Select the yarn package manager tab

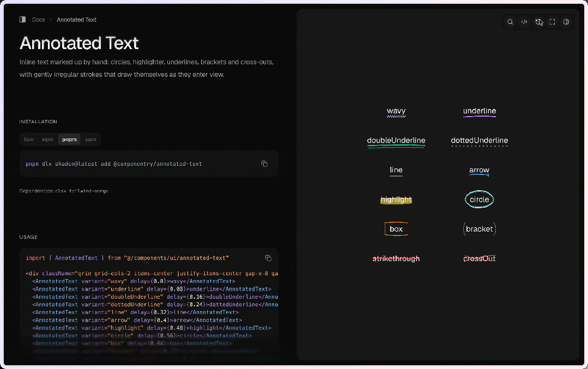coord(90,140)
